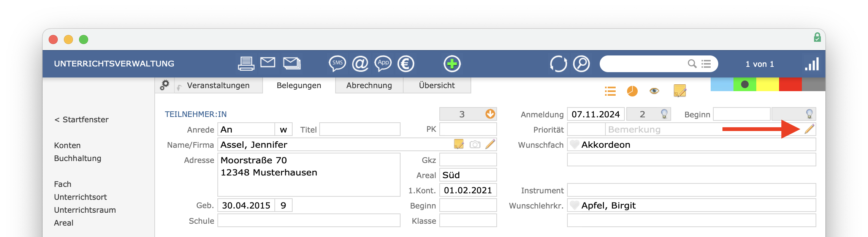Toggle the eye visibility icon
Screen dimensions: 868x237
click(654, 91)
